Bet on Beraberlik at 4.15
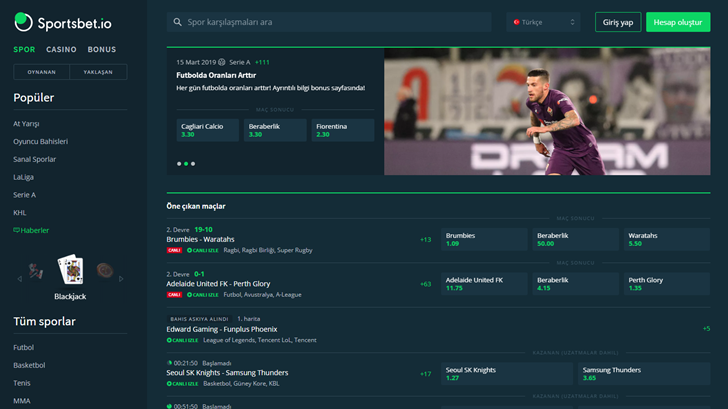Viewport: 728px width, 409px height. [x=575, y=284]
